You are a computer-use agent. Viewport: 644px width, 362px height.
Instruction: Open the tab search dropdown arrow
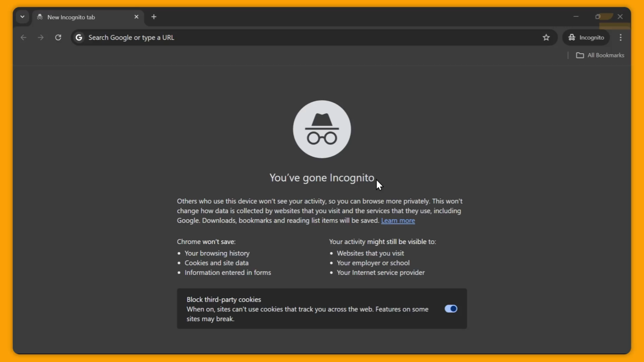(22, 17)
